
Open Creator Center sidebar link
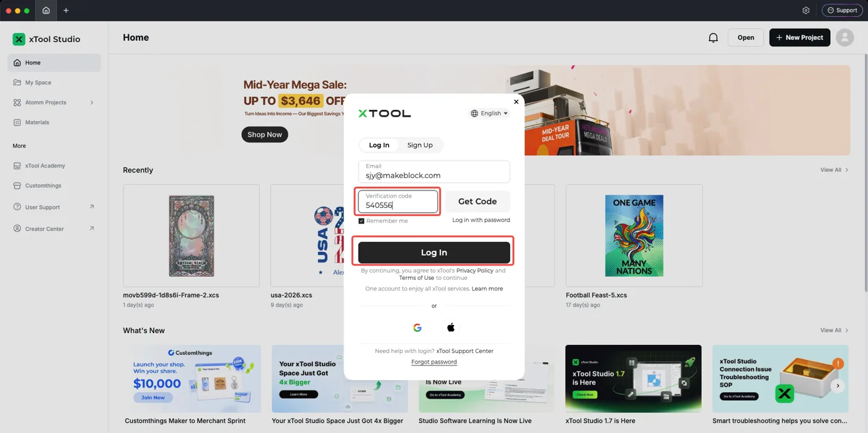pos(54,229)
